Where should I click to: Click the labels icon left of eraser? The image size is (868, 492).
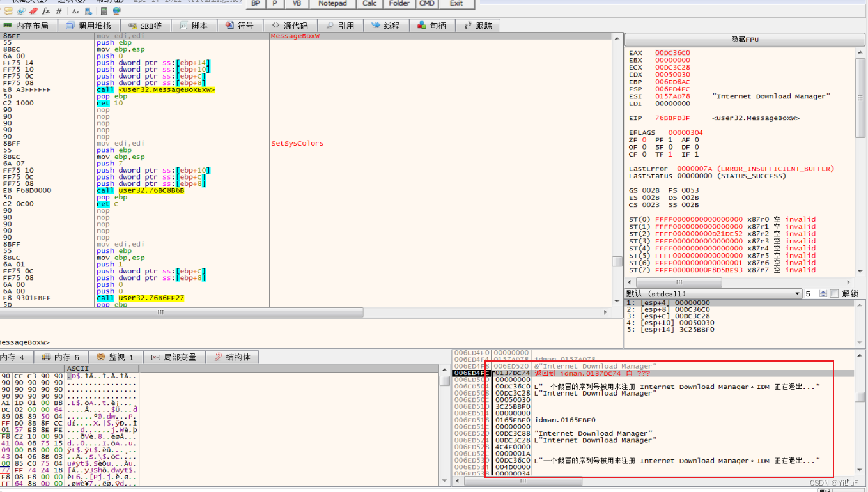coord(20,12)
